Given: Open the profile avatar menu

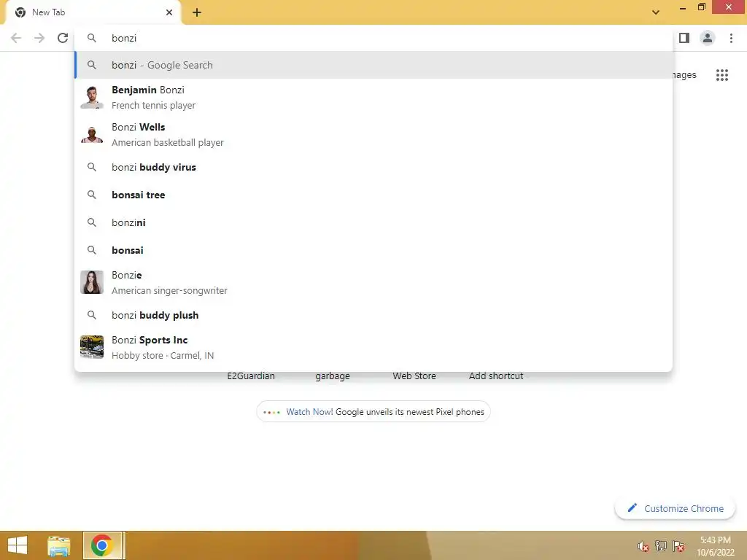Looking at the screenshot, I should (x=708, y=38).
